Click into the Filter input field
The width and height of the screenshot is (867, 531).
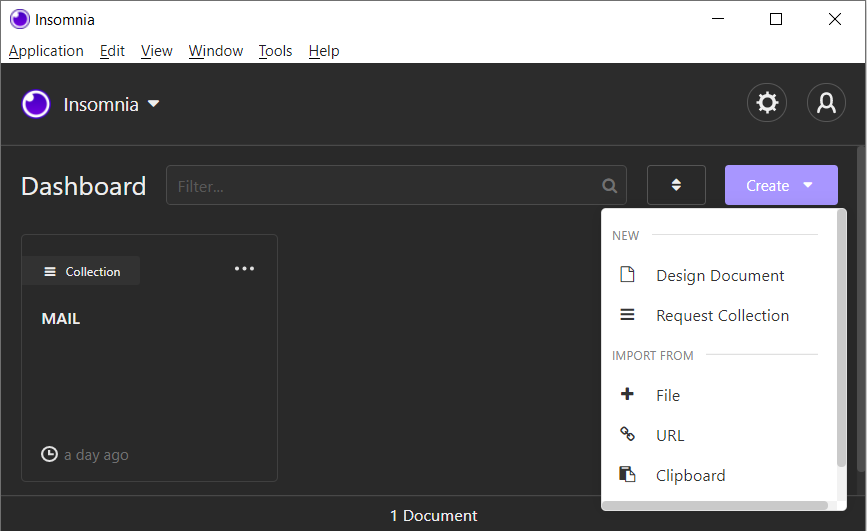pos(385,186)
